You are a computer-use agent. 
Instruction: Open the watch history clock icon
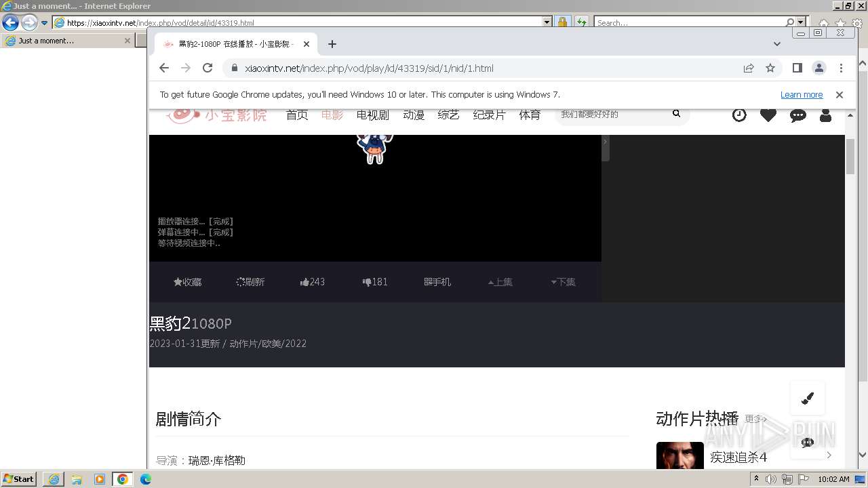point(739,115)
